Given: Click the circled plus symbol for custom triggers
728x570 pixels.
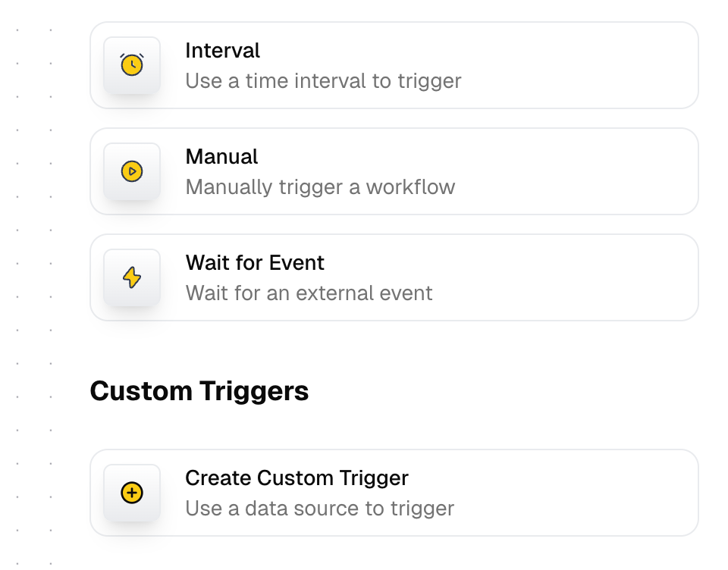Looking at the screenshot, I should 132,493.
